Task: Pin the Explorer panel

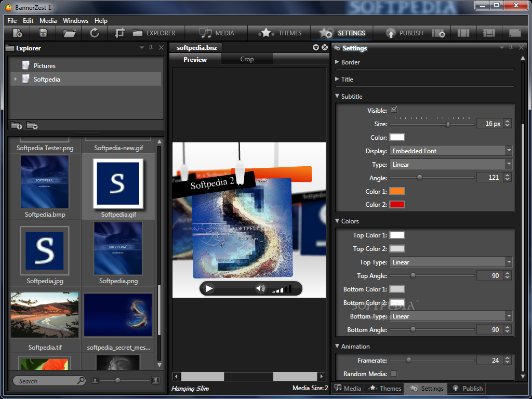Action: click(151, 47)
